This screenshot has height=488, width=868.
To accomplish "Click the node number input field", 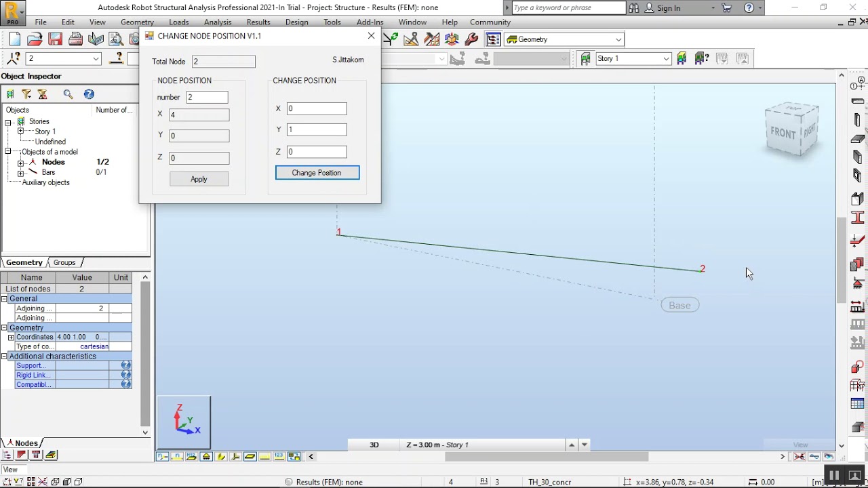I will pos(207,97).
